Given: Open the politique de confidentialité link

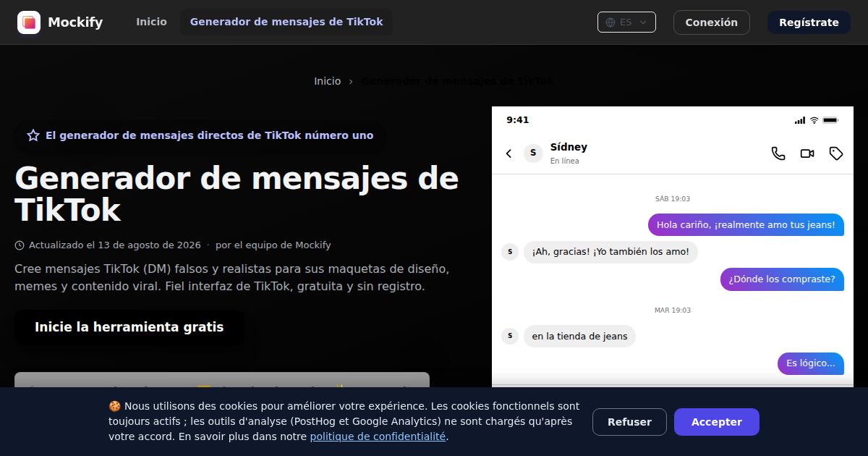Looking at the screenshot, I should pyautogui.click(x=378, y=436).
